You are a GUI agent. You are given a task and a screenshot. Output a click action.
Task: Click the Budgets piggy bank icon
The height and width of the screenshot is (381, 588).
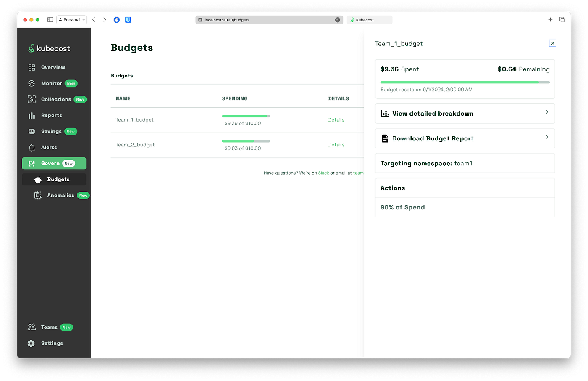click(38, 180)
